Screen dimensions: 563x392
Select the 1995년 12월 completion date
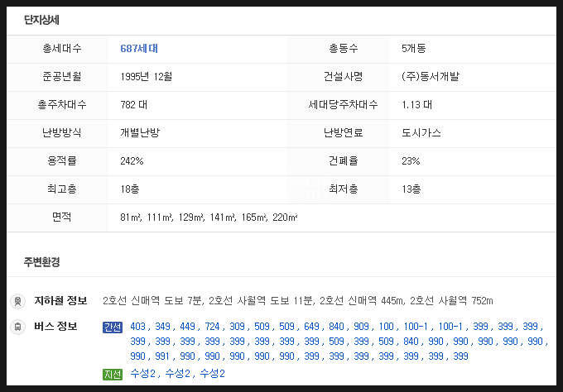click(x=147, y=76)
